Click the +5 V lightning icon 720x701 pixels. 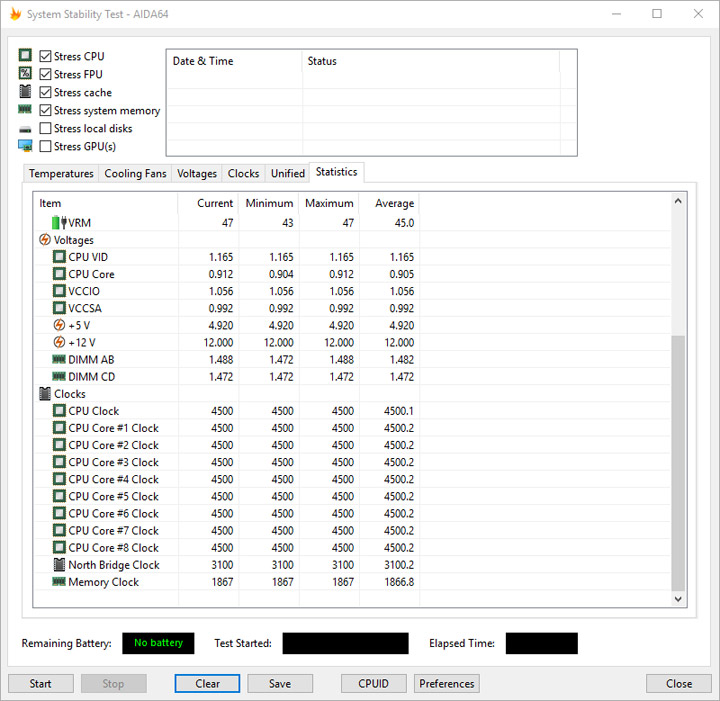[x=59, y=325]
